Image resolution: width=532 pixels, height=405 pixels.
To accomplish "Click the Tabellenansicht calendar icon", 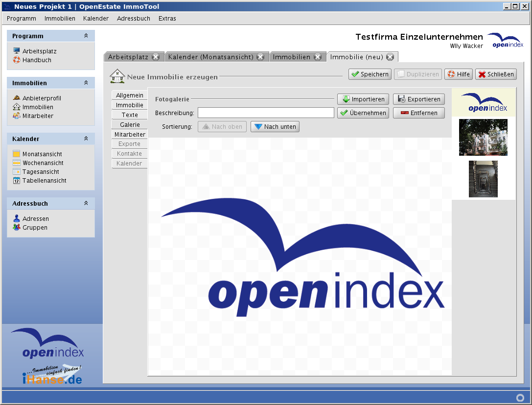I will click(17, 181).
